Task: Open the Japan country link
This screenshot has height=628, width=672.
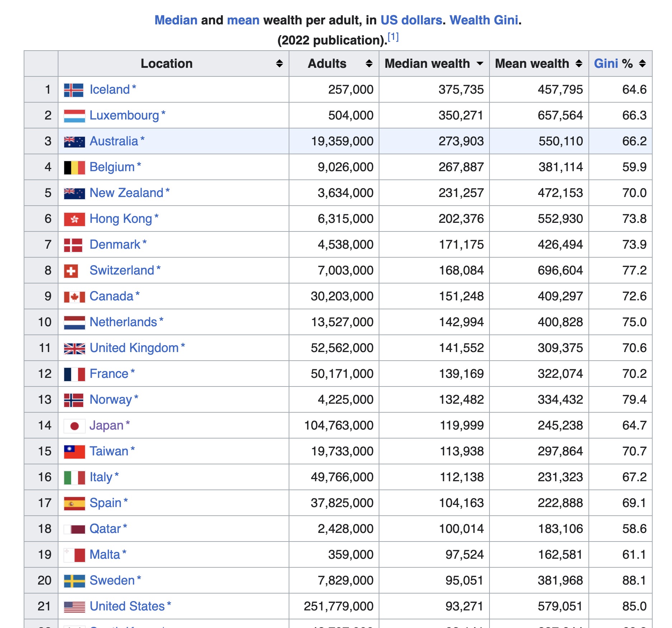Action: click(x=106, y=425)
